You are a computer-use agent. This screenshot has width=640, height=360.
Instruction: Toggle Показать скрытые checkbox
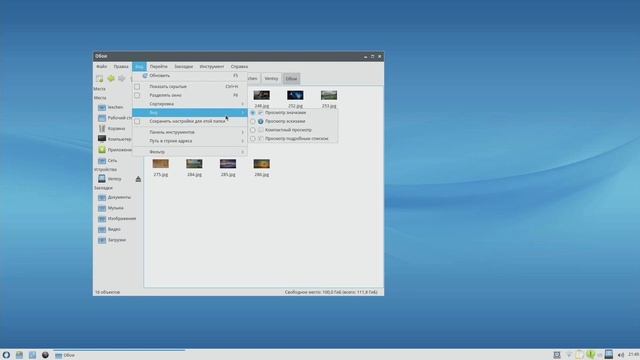[137, 87]
